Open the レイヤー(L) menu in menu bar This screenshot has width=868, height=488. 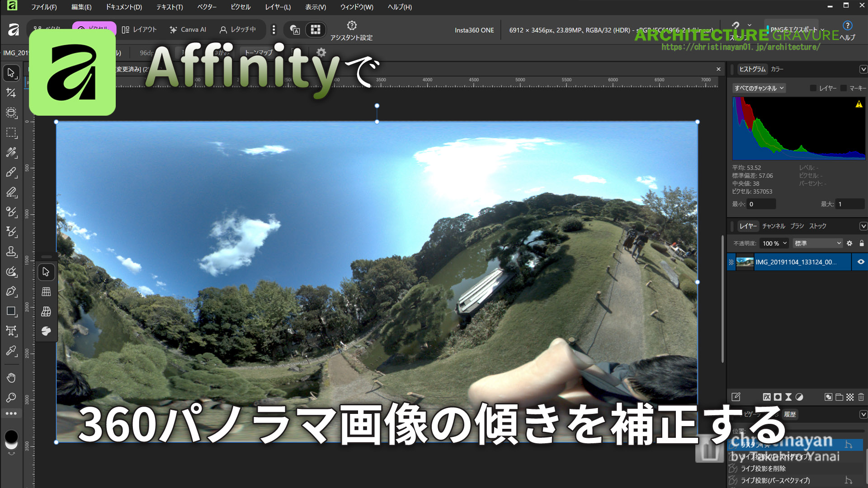[278, 7]
